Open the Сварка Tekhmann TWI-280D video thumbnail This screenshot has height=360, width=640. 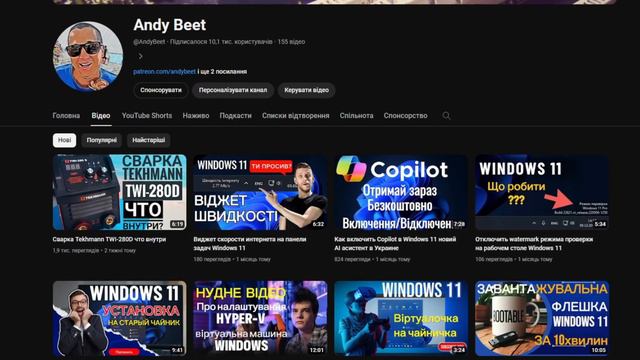pos(120,192)
